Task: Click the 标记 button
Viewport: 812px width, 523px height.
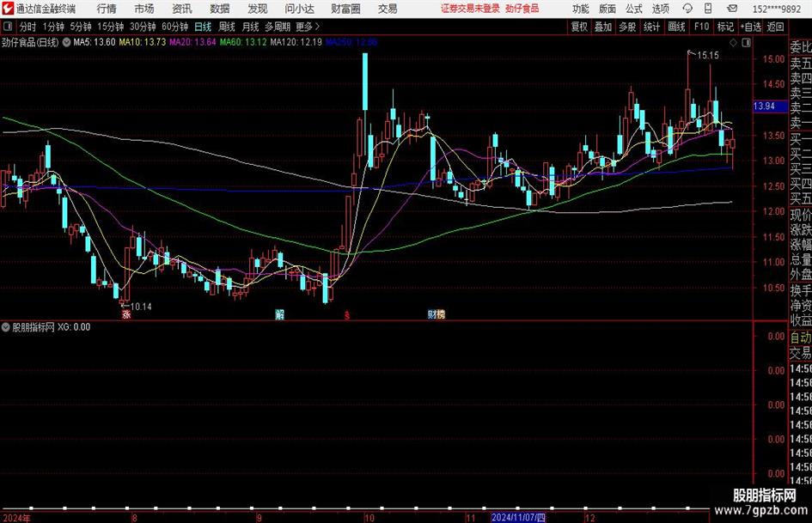Action: pyautogui.click(x=725, y=27)
